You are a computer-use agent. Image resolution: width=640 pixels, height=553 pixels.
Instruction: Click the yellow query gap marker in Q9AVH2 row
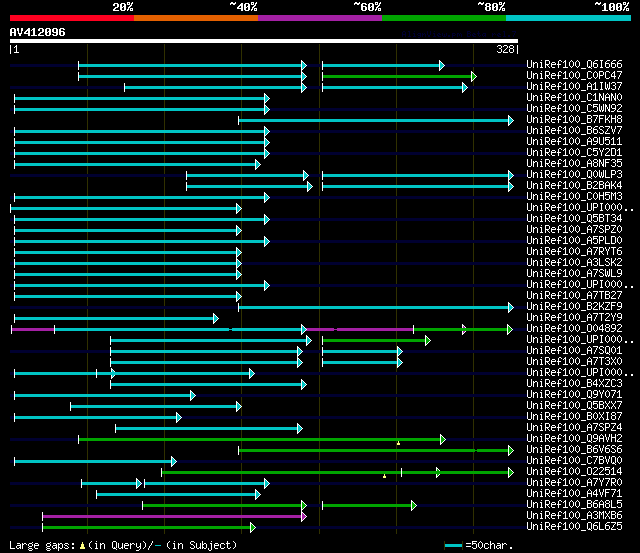point(398,443)
